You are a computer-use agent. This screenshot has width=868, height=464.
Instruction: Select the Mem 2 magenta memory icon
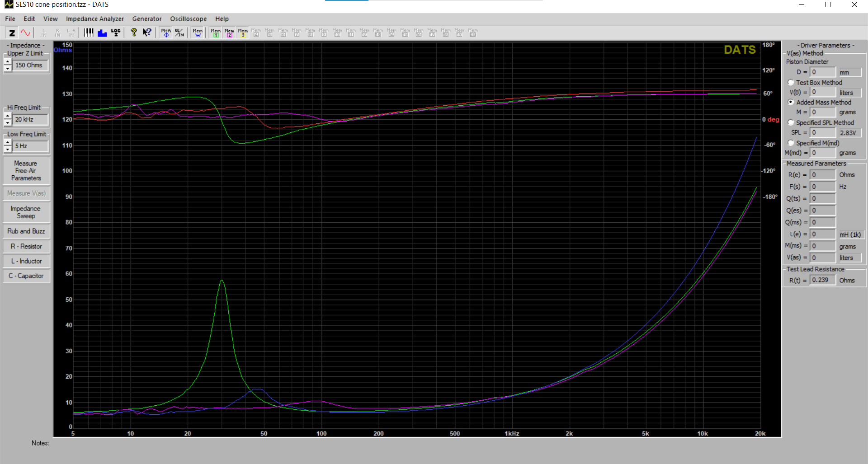pyautogui.click(x=229, y=33)
